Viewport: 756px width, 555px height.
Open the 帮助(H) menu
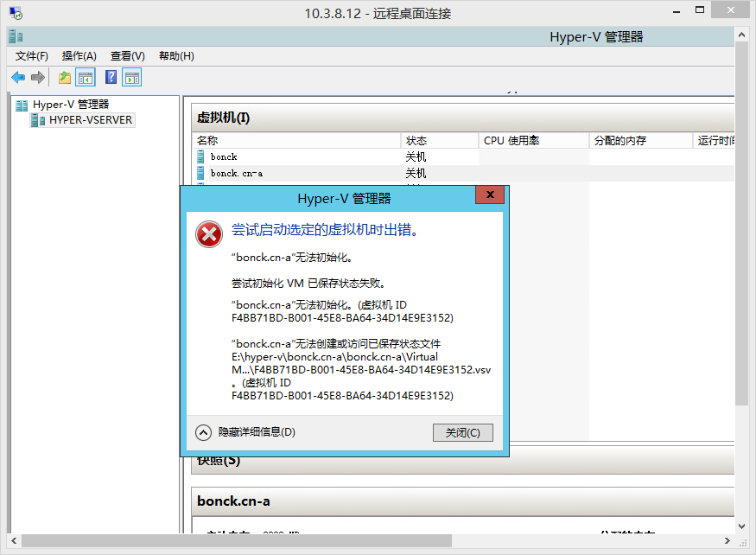click(176, 56)
